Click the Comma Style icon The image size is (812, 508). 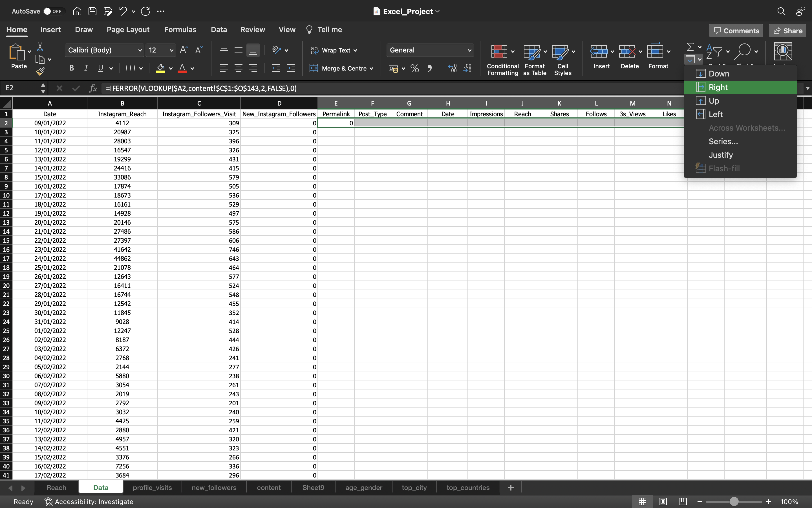point(429,69)
